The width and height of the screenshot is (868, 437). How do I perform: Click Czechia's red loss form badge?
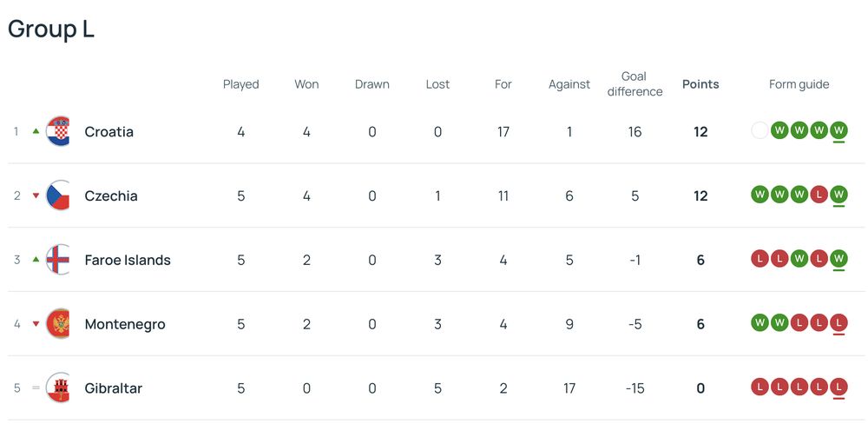click(819, 195)
